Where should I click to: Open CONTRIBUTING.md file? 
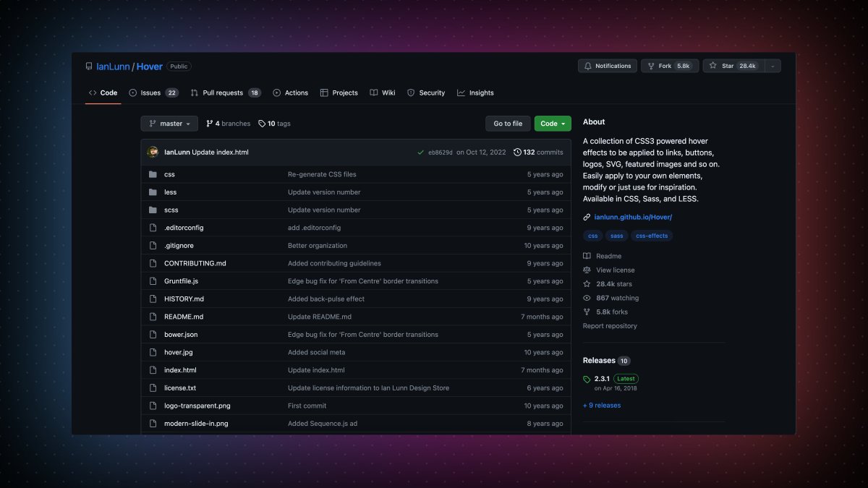point(195,263)
